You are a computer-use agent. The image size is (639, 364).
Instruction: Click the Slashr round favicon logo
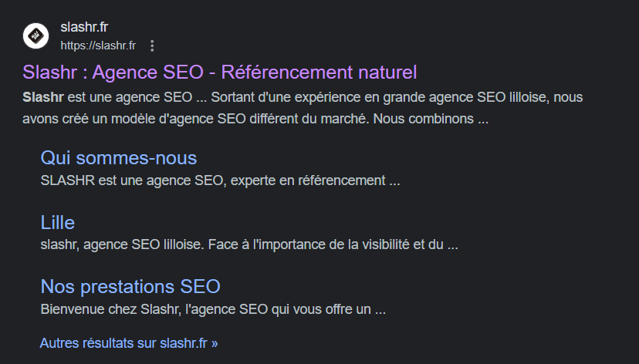tap(35, 36)
